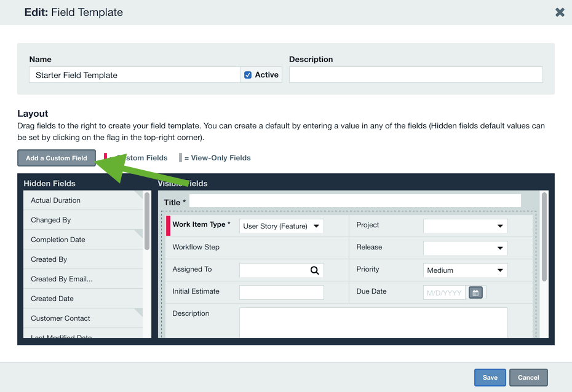Select Created By hidden field
This screenshot has width=572, height=392.
83,259
